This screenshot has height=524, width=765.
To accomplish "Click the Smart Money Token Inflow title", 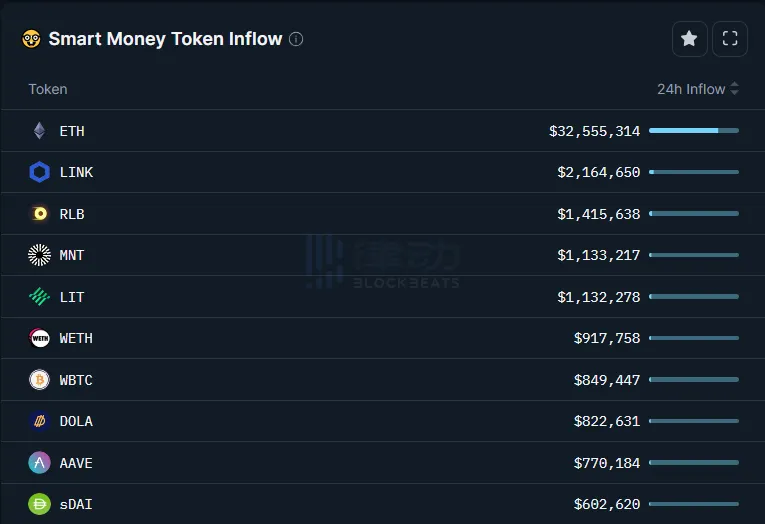I will coord(165,39).
